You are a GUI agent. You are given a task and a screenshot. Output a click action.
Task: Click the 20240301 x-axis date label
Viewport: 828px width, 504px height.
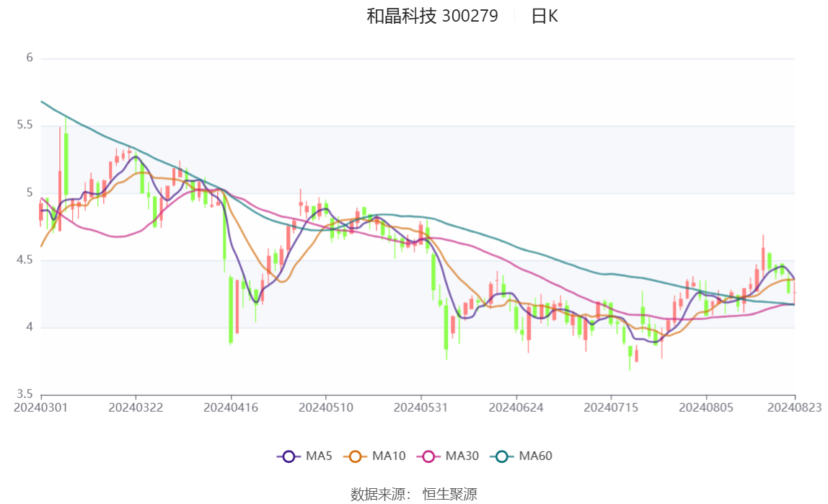pyautogui.click(x=40, y=407)
